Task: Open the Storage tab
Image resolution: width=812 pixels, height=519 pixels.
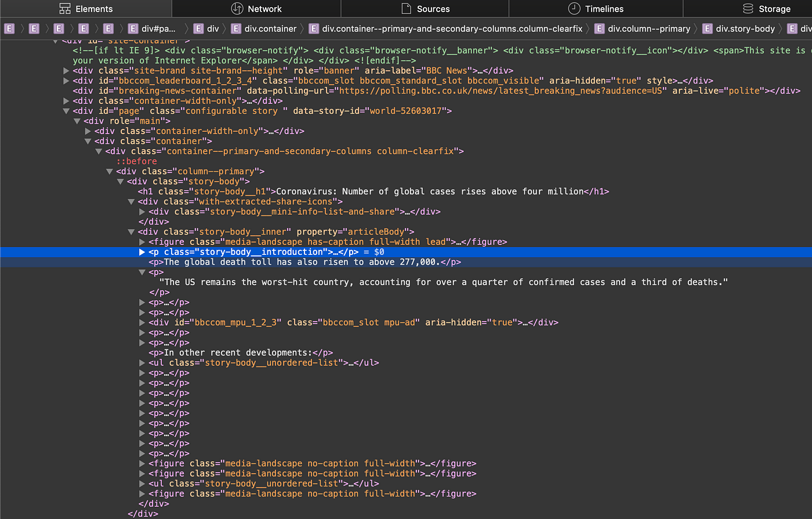Action: tap(766, 9)
